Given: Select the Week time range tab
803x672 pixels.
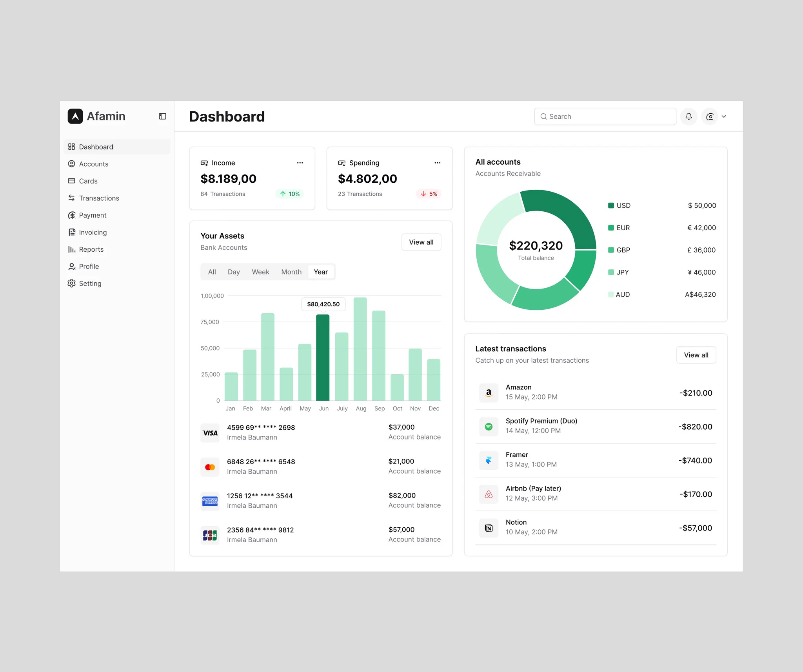Looking at the screenshot, I should pos(260,272).
